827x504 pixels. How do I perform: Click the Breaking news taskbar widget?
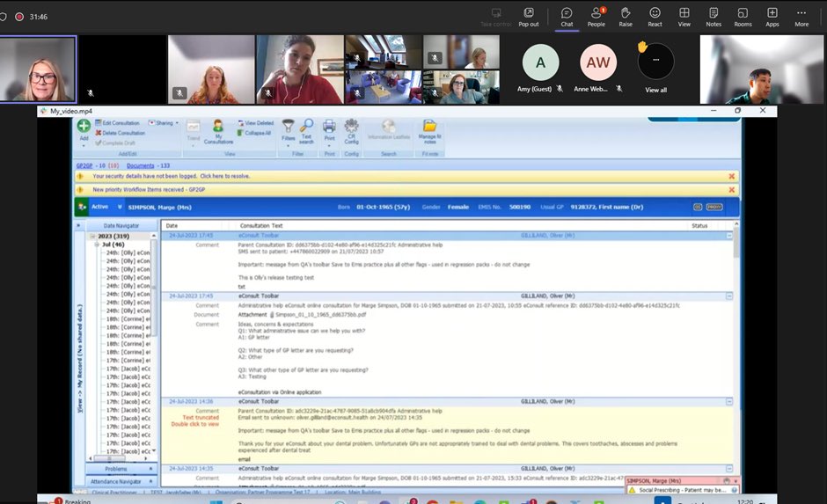click(72, 500)
